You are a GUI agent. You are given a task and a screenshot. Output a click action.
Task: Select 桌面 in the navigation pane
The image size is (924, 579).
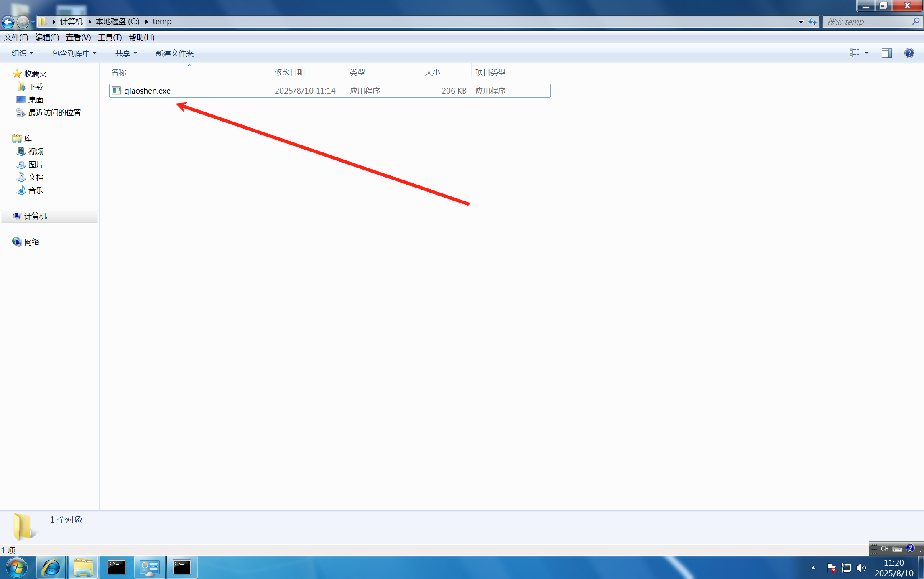click(x=36, y=99)
